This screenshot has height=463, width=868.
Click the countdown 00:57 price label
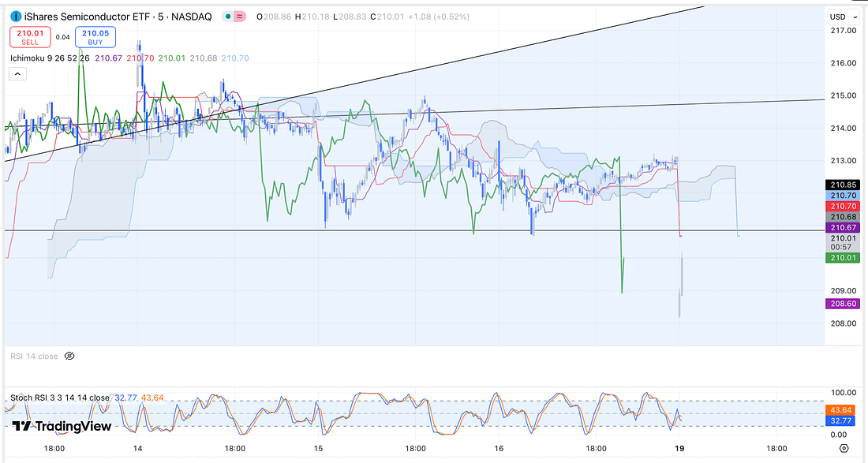[x=841, y=247]
